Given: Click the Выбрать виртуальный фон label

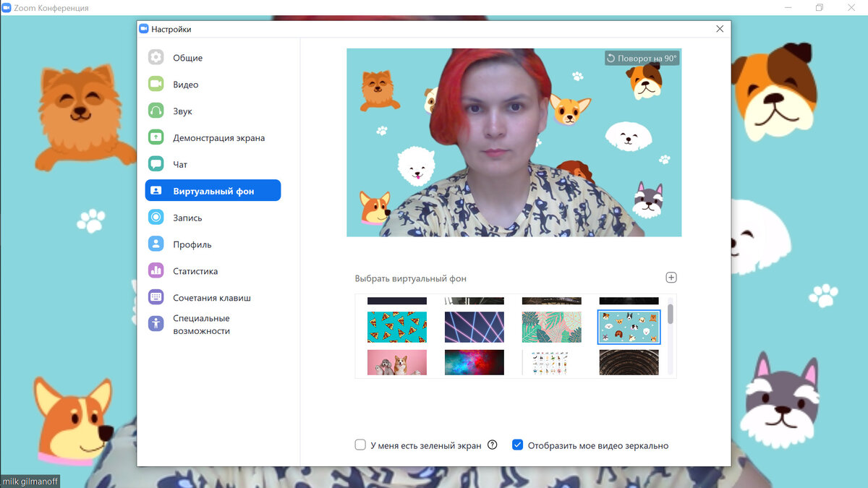Looking at the screenshot, I should click(x=411, y=278).
